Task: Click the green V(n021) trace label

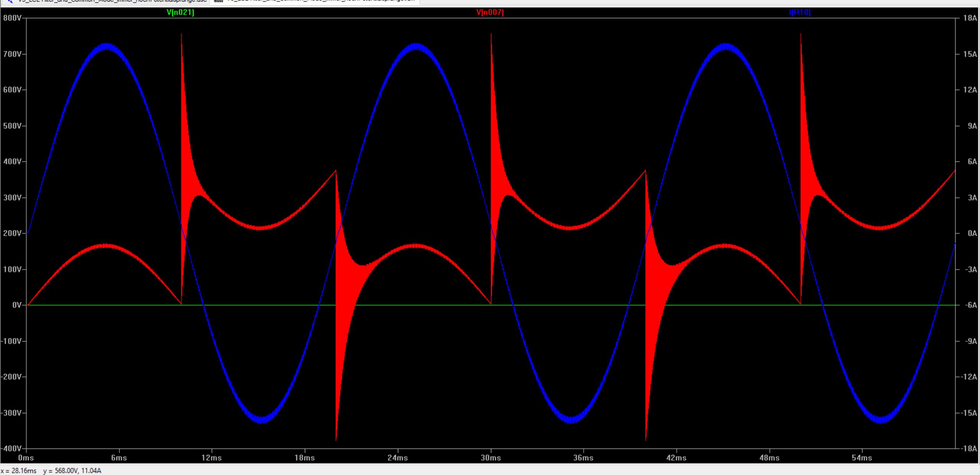Action: 180,13
